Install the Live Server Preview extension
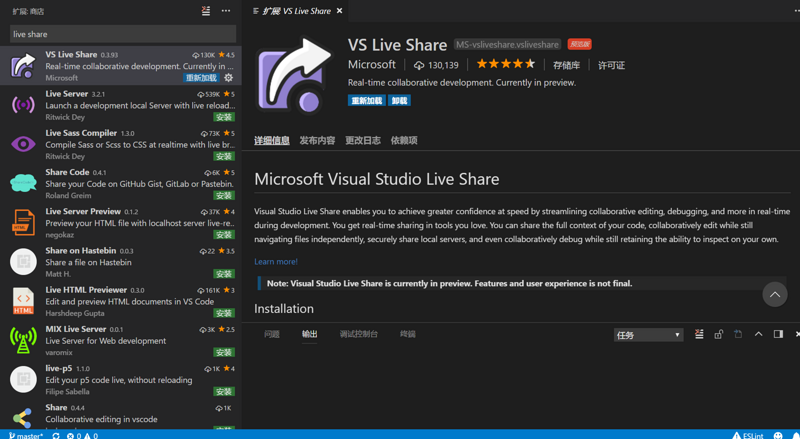The height and width of the screenshot is (439, 800). (x=224, y=235)
